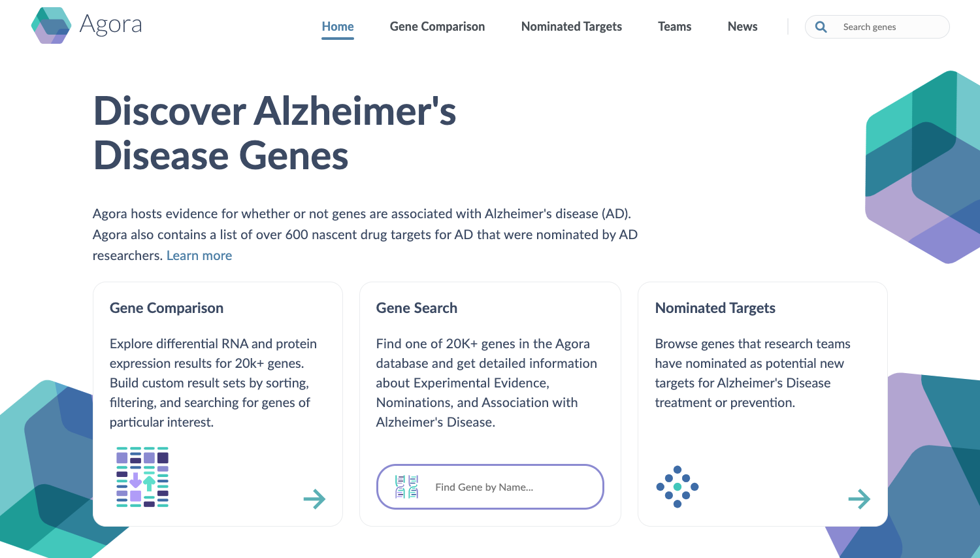The width and height of the screenshot is (980, 558).
Task: Click the Agora wordmark text
Action: (110, 25)
